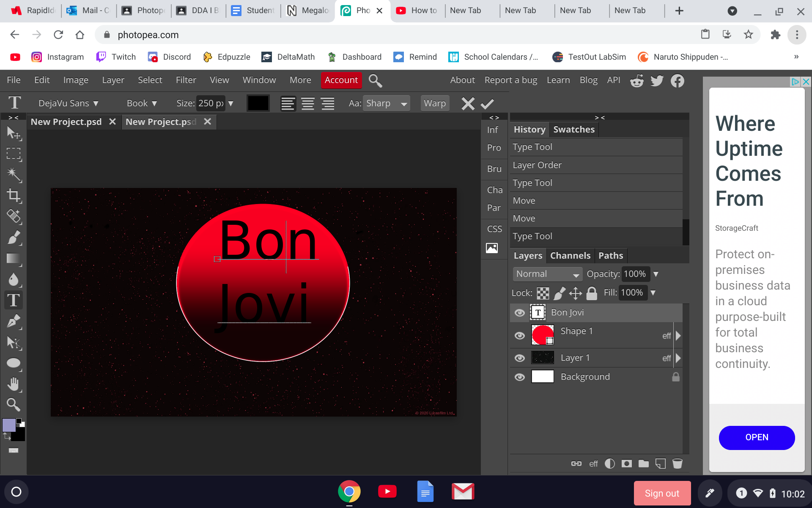Open the Aa Sharp anti-aliasing dropdown
The image size is (812, 508).
387,104
